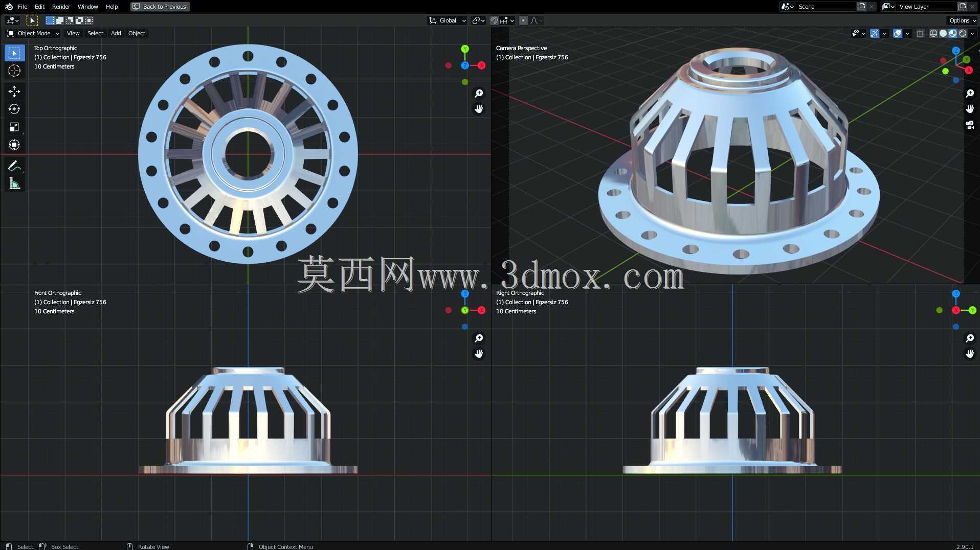
Task: Select the Scale tool
Action: coord(14,127)
